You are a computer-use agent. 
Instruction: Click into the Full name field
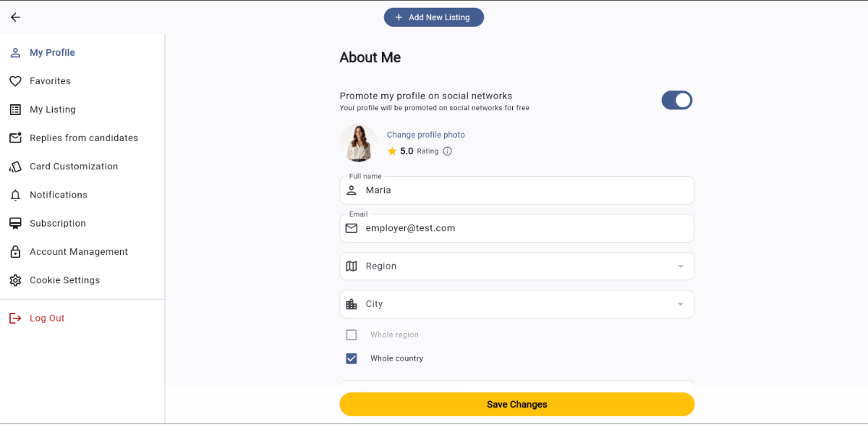click(x=517, y=190)
